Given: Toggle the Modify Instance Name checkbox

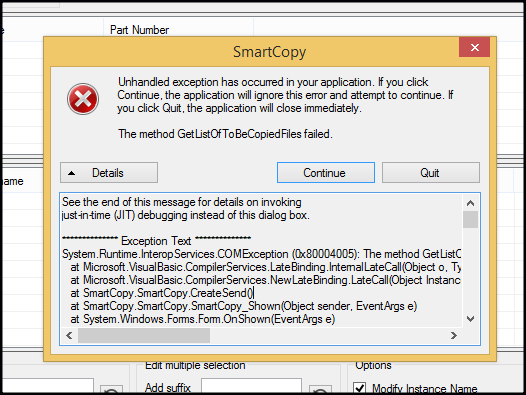Looking at the screenshot, I should point(360,388).
